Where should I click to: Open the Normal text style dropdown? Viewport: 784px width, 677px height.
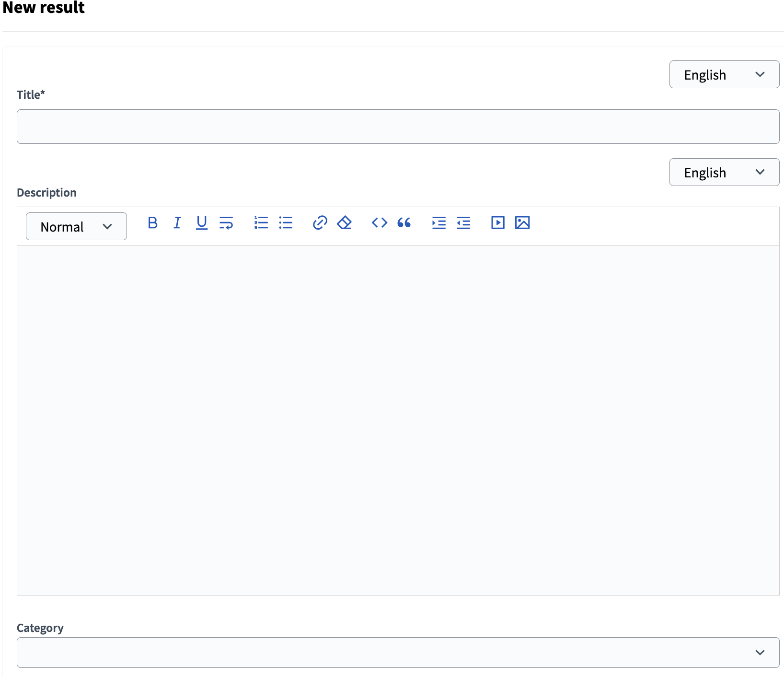point(76,226)
